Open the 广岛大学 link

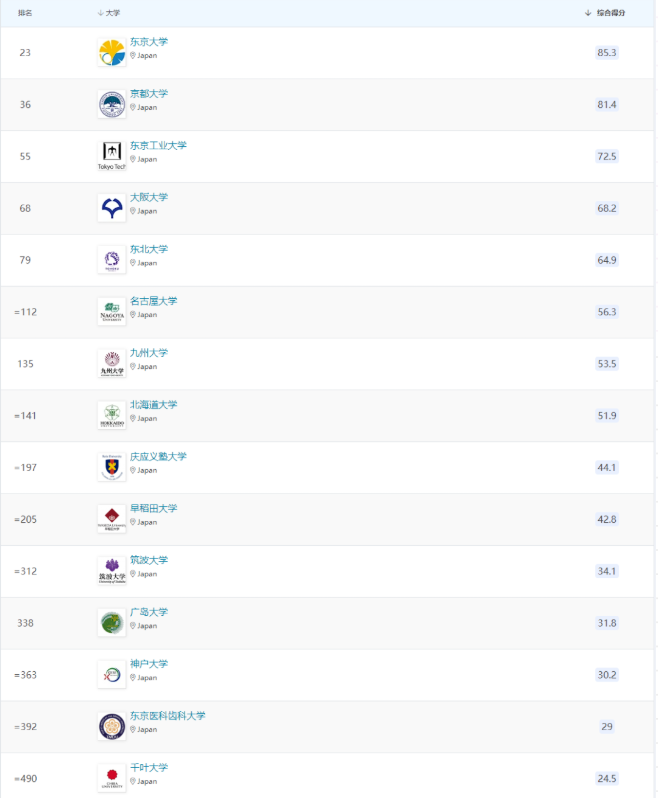click(149, 612)
